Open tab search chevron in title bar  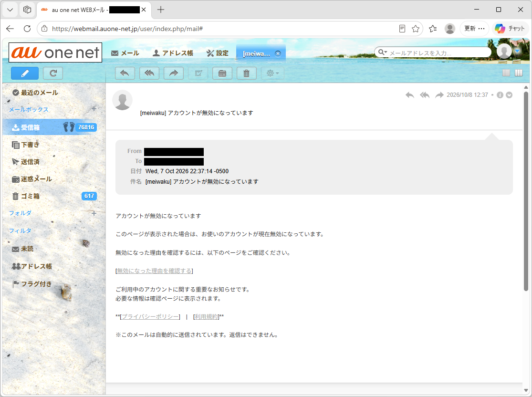(10, 10)
